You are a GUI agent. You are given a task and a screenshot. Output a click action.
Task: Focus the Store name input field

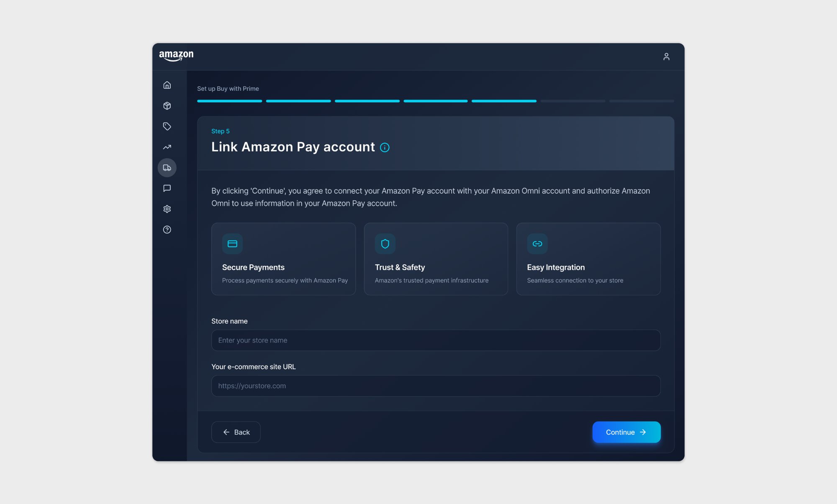(x=436, y=340)
